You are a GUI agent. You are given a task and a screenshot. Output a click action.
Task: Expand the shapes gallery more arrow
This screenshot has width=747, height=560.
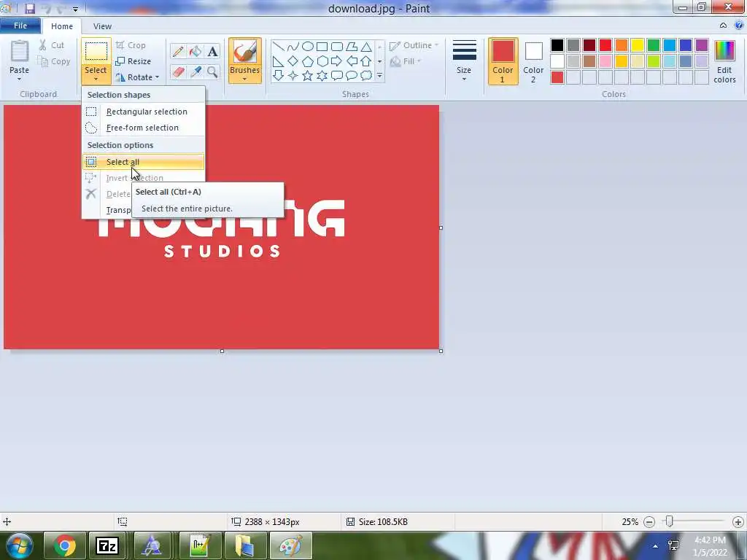pyautogui.click(x=379, y=75)
